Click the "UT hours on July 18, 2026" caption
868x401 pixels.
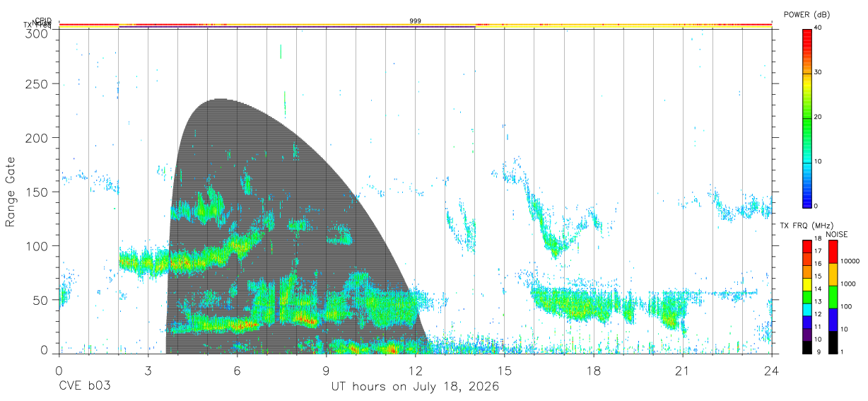tap(415, 387)
